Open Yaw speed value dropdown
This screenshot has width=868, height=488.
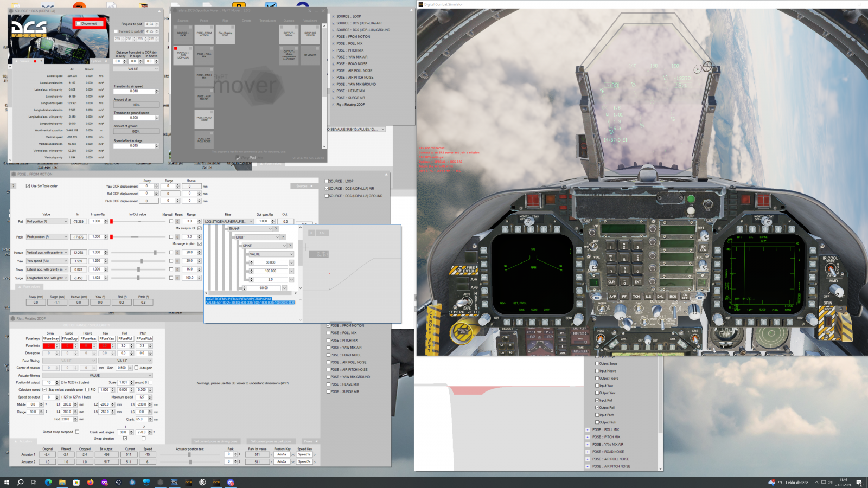[47, 261]
